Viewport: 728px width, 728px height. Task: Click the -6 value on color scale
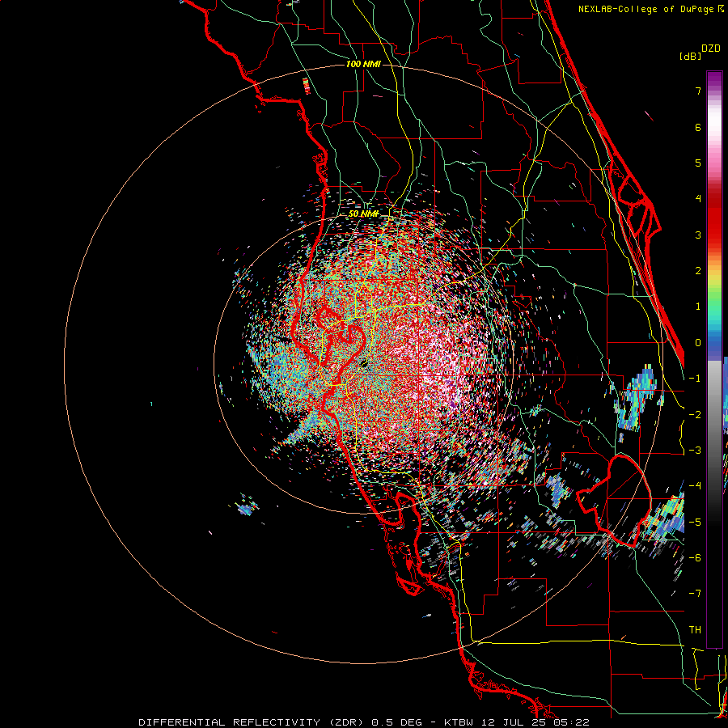pos(695,558)
